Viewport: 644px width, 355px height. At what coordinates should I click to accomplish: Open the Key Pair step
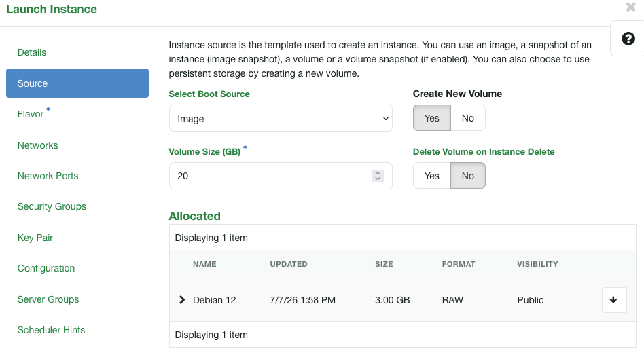tap(35, 238)
